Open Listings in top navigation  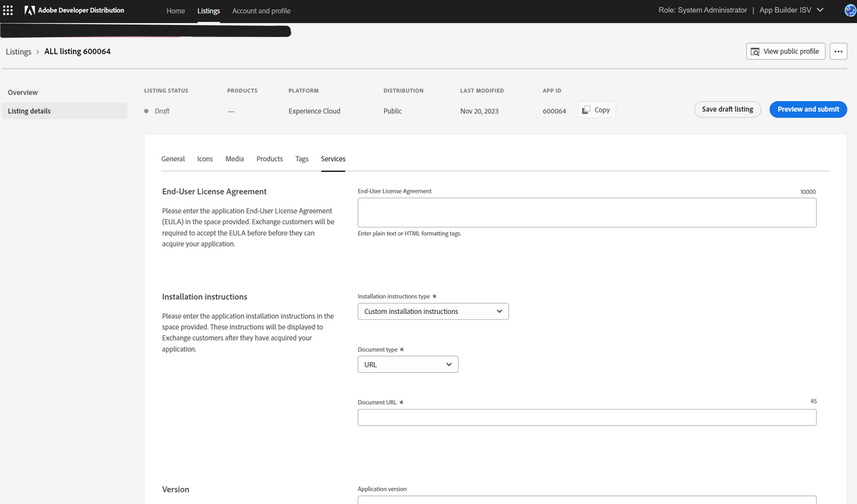click(209, 11)
